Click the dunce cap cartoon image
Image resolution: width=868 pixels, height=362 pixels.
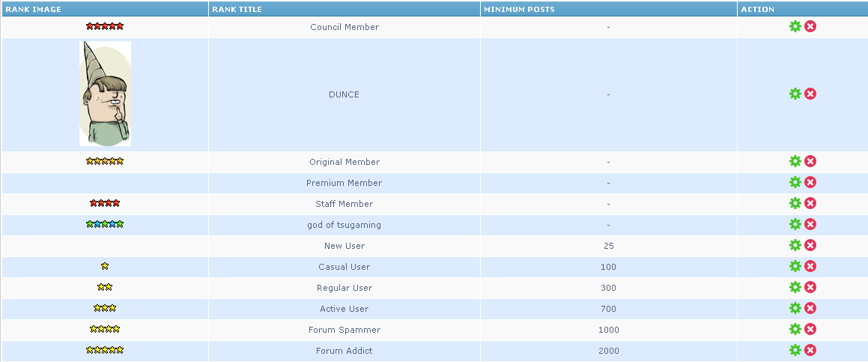tap(105, 94)
